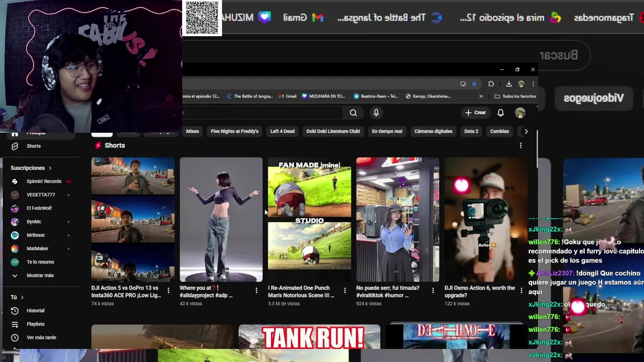Open FAN MADE vs STUDIO short thumbnail
This screenshot has height=362, width=644.
click(x=309, y=220)
